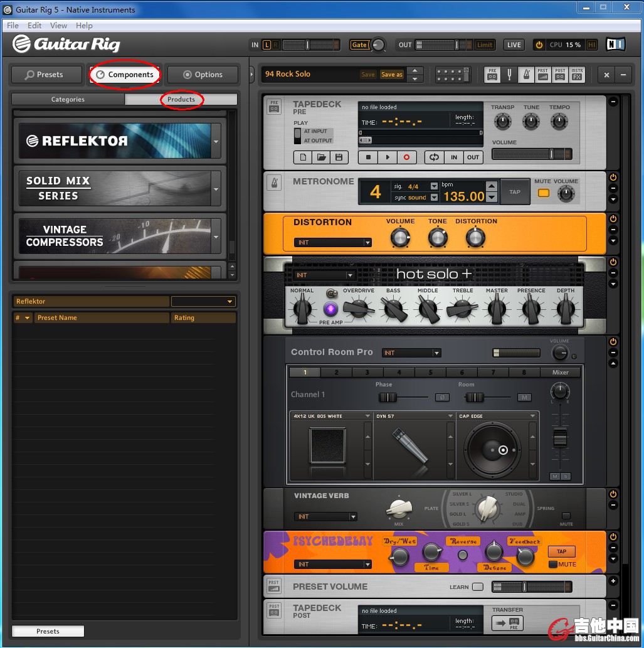Open the File menu
644x648 pixels.
click(x=13, y=26)
